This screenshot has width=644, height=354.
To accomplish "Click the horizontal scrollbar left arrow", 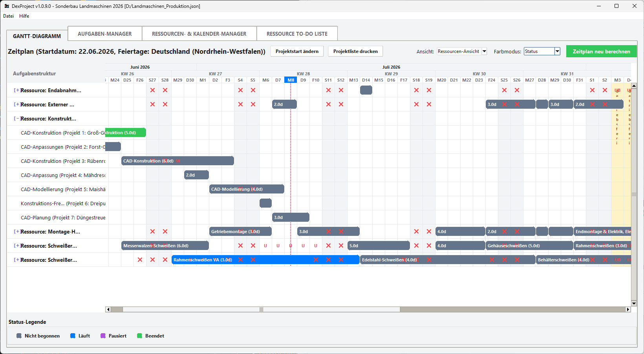I will tap(108, 309).
